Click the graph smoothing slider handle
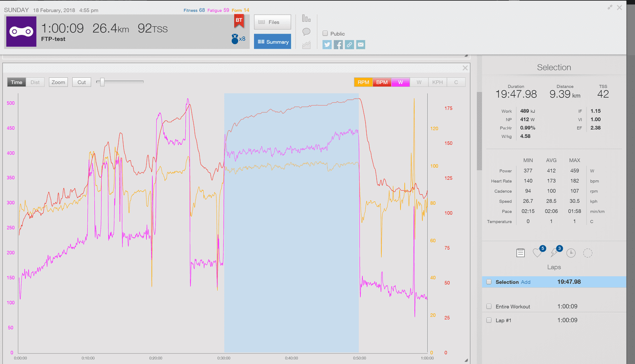The height and width of the screenshot is (364, 635). [102, 82]
